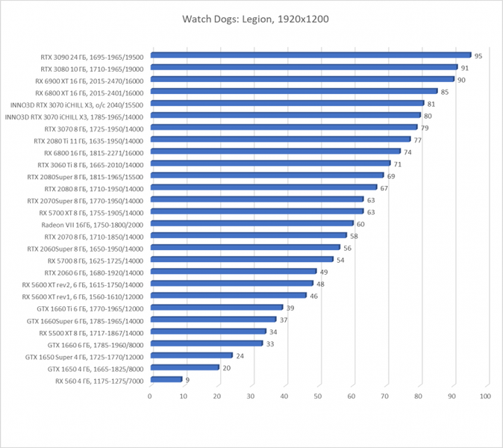Image resolution: width=503 pixels, height=448 pixels.
Task: Select the RTX 2080Super 8 ГБ label
Action: (x=85, y=177)
